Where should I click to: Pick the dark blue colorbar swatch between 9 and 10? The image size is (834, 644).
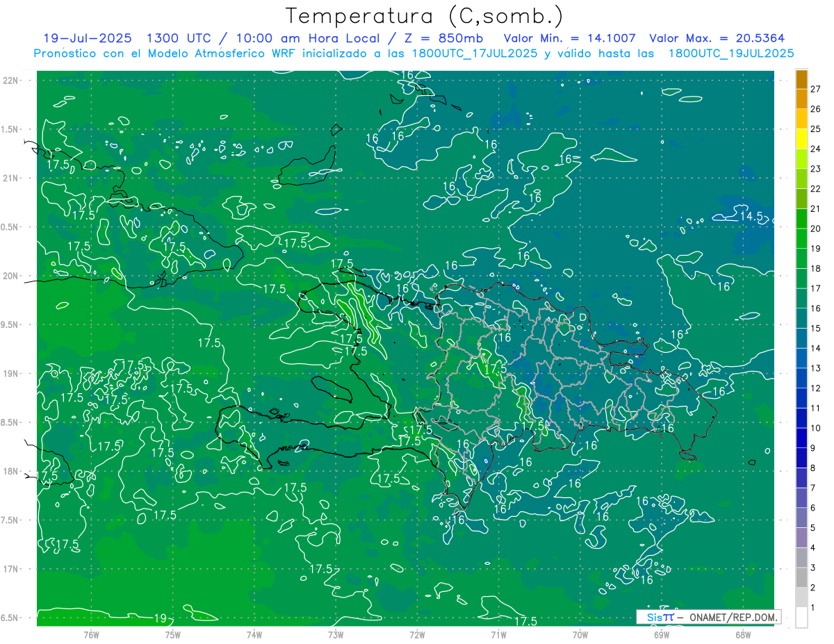(801, 438)
